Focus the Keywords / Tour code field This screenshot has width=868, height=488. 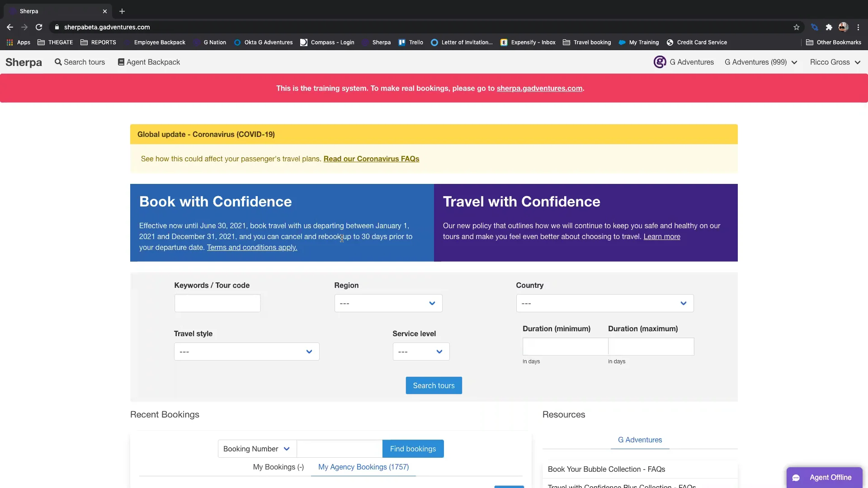tap(217, 303)
